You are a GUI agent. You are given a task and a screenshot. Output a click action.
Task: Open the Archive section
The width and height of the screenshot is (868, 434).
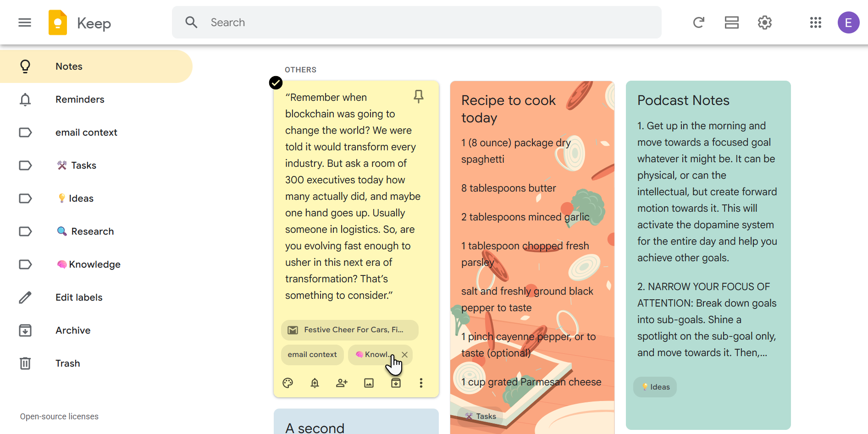[73, 330]
